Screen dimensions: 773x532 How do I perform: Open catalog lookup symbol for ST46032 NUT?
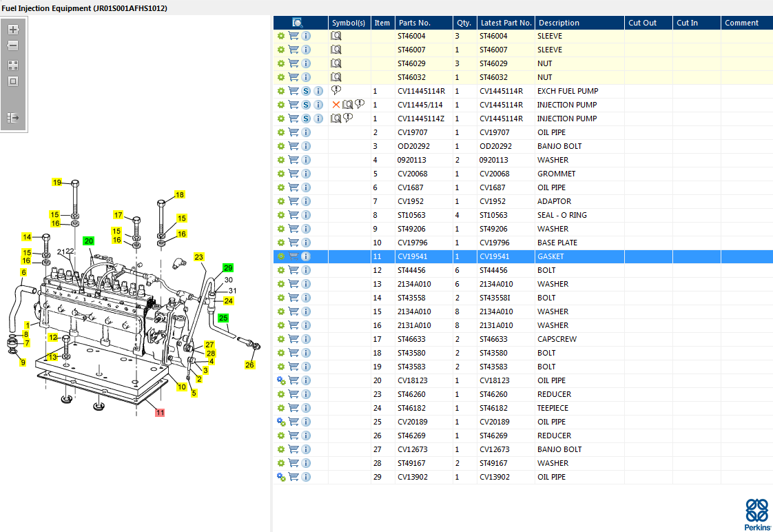click(x=336, y=77)
